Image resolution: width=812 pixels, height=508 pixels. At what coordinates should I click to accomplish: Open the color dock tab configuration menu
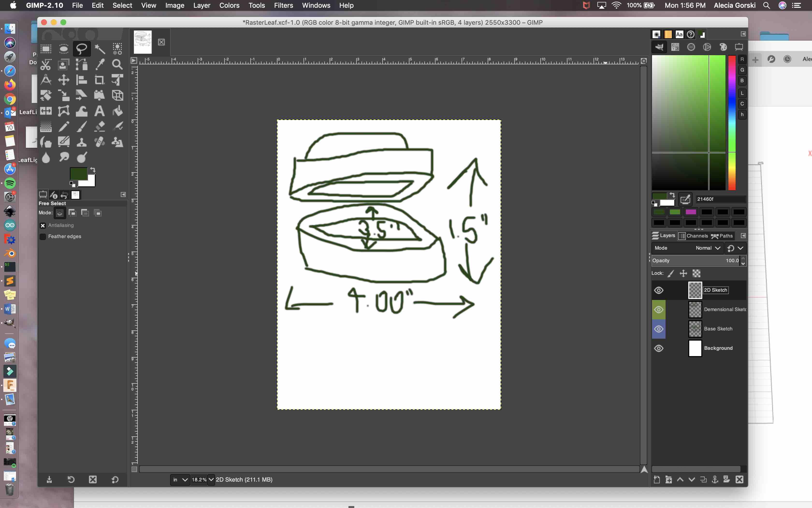coord(743,34)
